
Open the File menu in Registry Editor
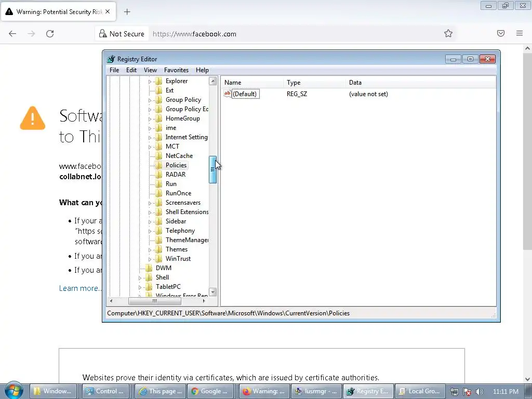tap(114, 70)
